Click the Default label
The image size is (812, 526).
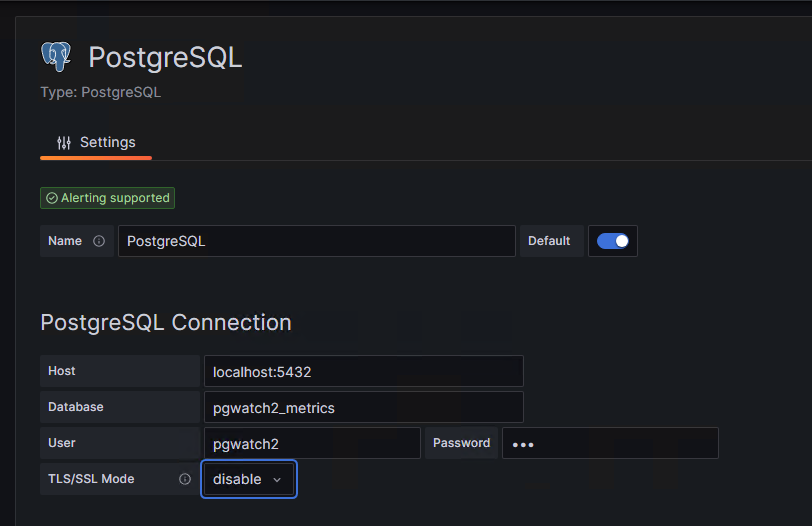coord(549,241)
